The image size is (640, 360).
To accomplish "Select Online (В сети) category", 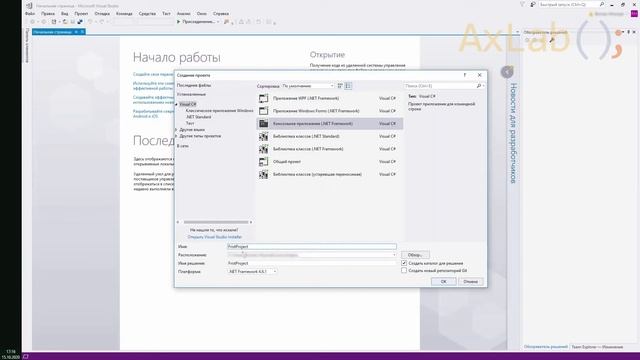I will (183, 146).
